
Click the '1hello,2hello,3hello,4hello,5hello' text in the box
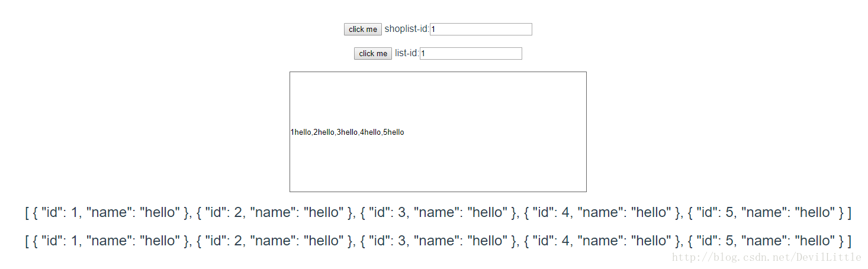347,132
